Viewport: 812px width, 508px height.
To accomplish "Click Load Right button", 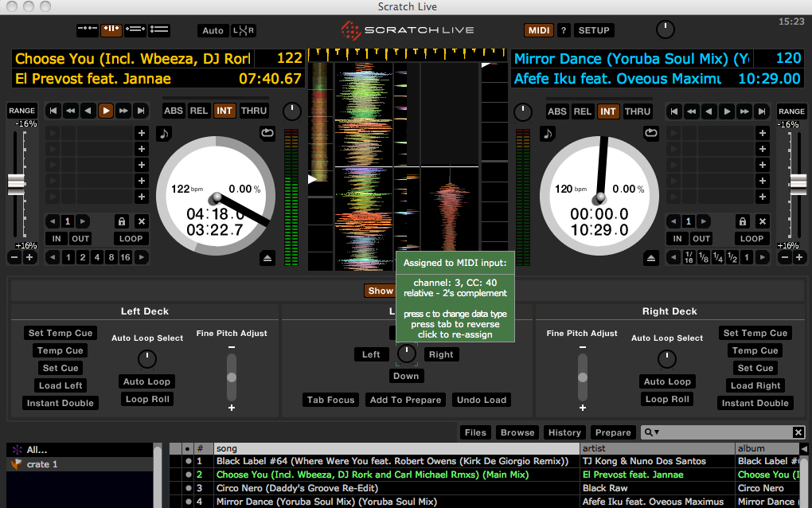I will (x=755, y=385).
